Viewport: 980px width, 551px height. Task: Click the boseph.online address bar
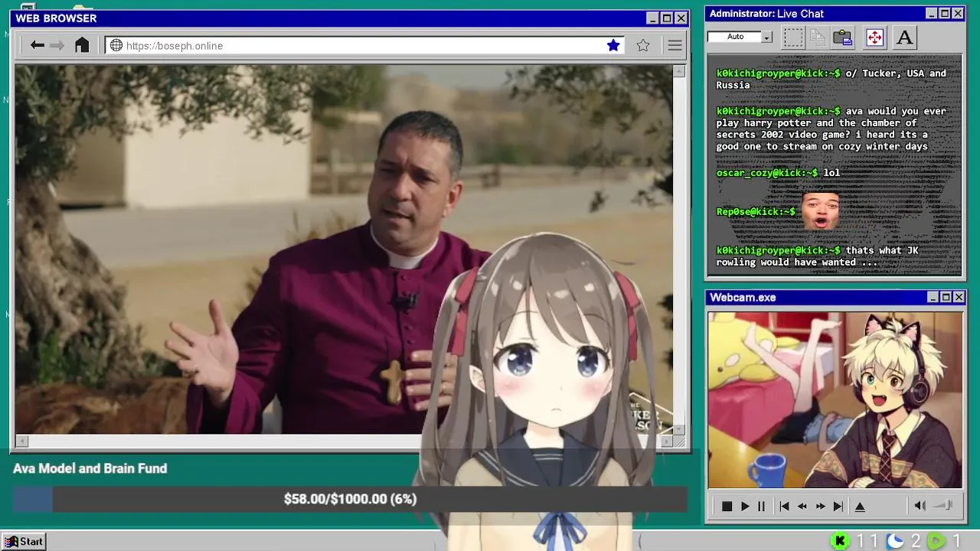364,46
